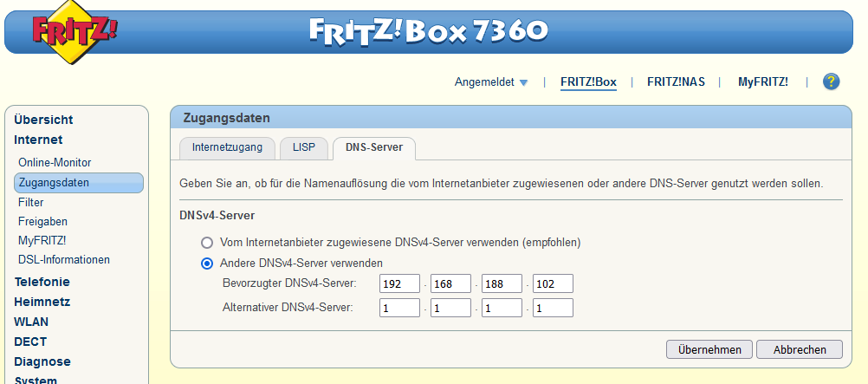Open DSL-Informationen in the sidebar

[63, 260]
